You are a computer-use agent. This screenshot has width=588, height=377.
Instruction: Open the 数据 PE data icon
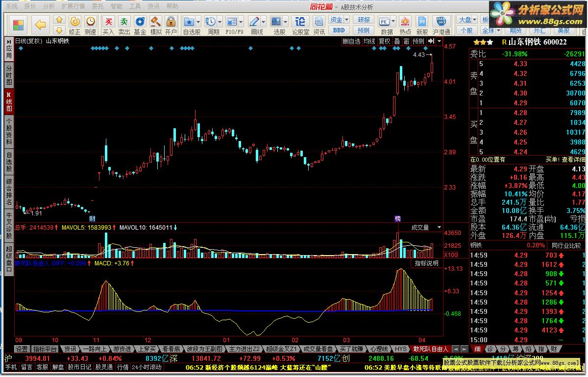pyautogui.click(x=385, y=22)
